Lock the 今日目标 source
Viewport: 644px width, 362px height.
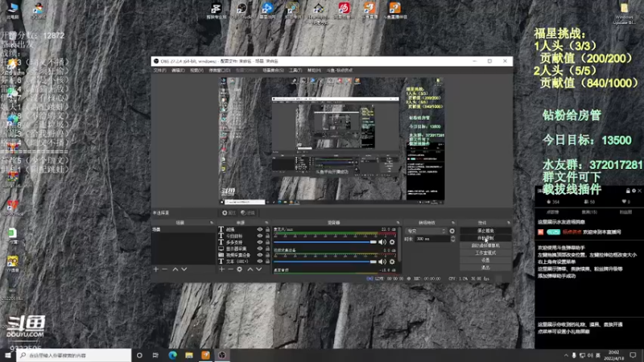tap(267, 236)
